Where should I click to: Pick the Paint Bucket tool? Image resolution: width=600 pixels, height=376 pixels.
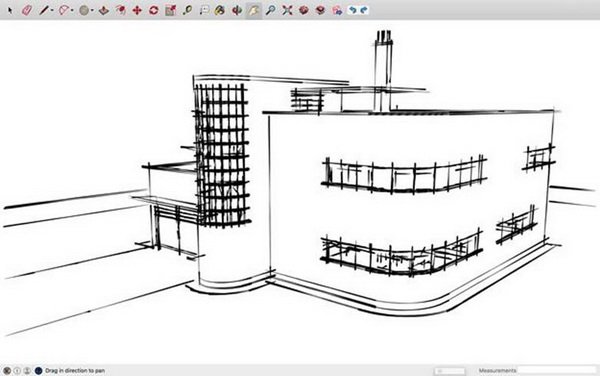[x=220, y=10]
